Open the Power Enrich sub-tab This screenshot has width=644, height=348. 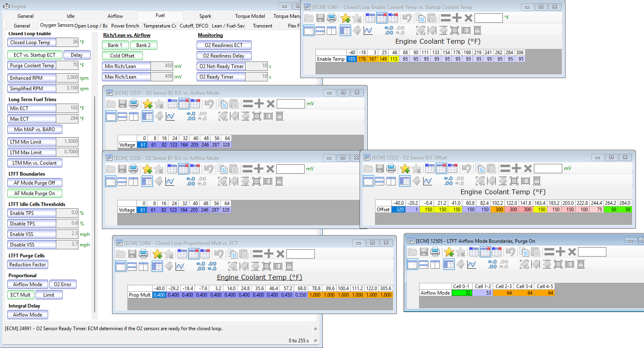(x=125, y=26)
